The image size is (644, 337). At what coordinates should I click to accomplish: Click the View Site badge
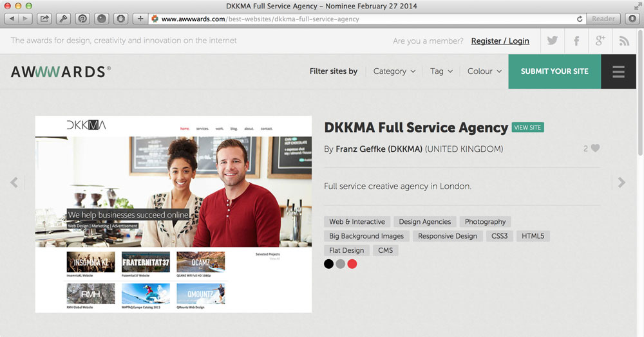[528, 127]
